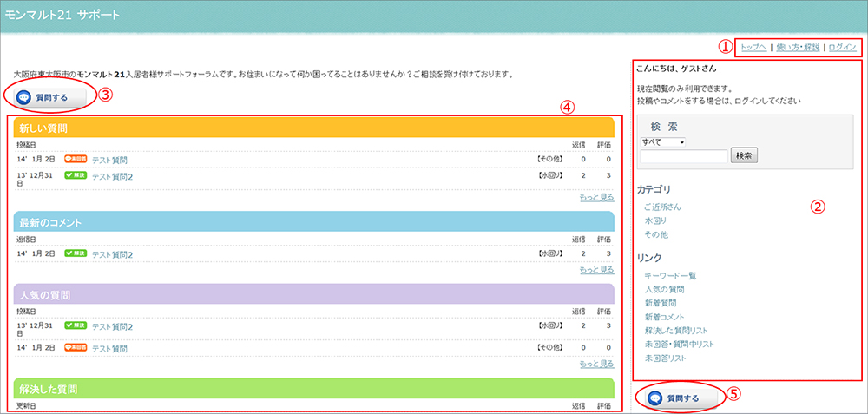Image resolution: width=868 pixels, height=414 pixels.
Task: Open the キーワード一覧 link
Action: 671,275
